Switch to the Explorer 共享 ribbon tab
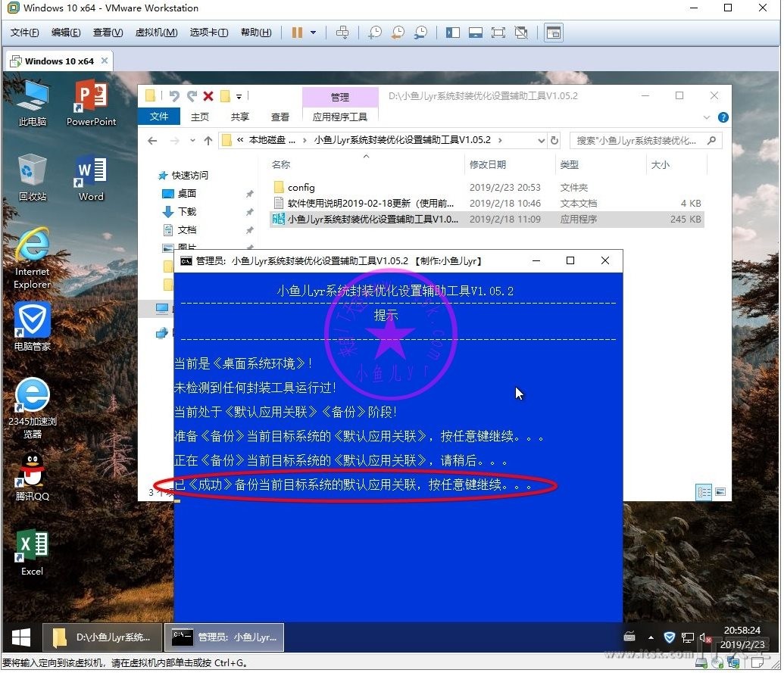784x673 pixels. (240, 117)
